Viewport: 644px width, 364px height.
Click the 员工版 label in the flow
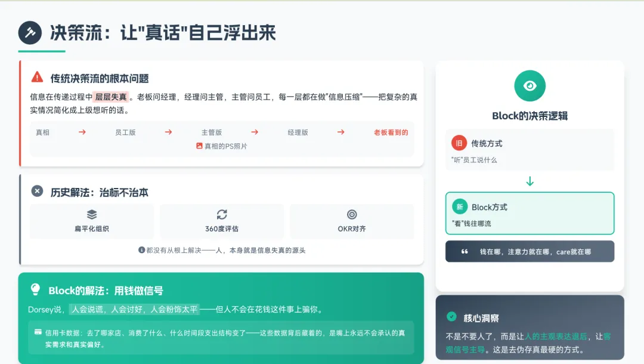pyautogui.click(x=125, y=132)
